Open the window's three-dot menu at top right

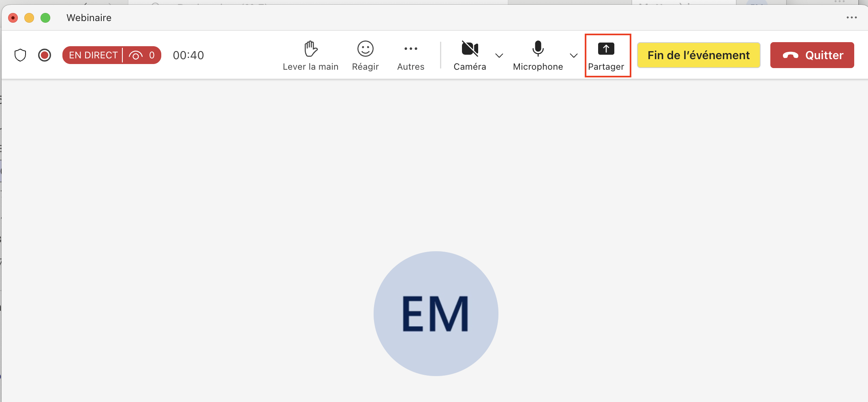tap(851, 17)
